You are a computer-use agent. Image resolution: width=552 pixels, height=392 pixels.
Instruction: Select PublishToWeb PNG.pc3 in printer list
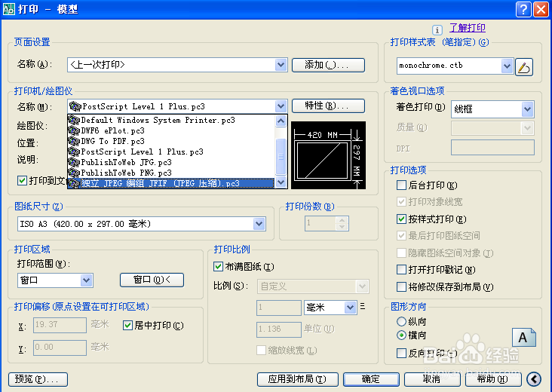coord(170,173)
